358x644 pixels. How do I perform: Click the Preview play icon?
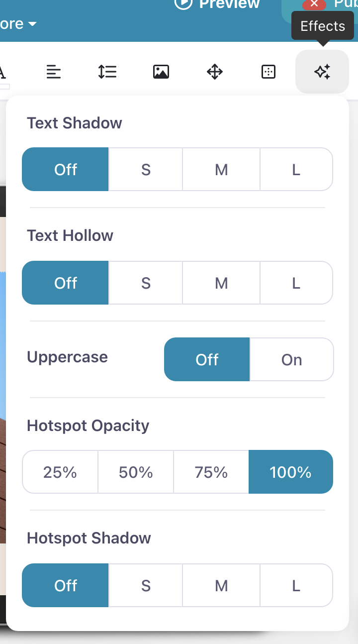coord(183,4)
